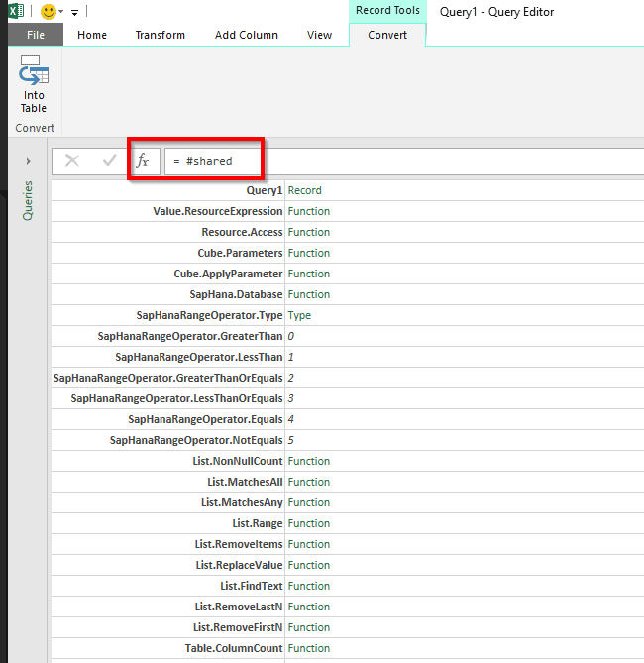Click the Excel application icon
The height and width of the screenshot is (663, 644).
(x=17, y=12)
